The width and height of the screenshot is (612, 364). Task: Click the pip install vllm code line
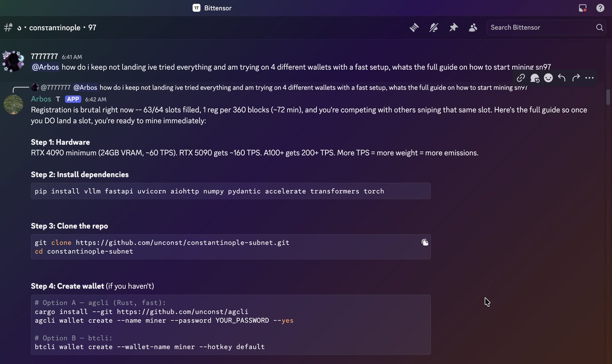(209, 191)
